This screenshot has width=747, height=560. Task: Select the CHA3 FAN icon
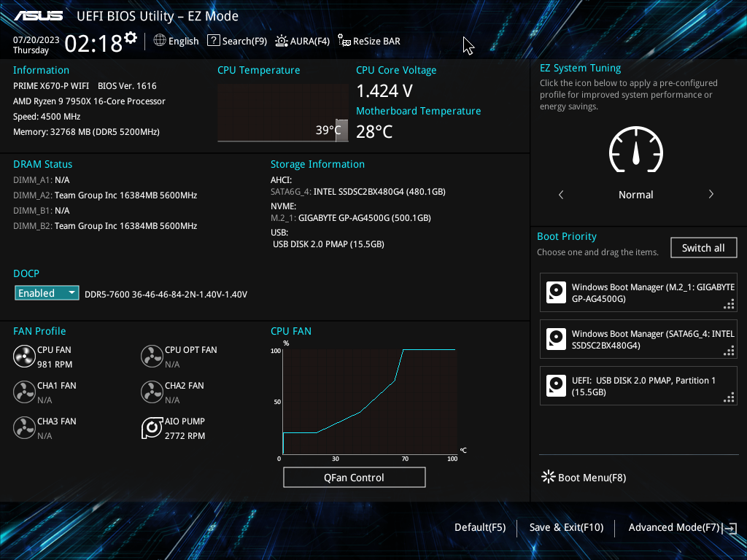click(24, 427)
